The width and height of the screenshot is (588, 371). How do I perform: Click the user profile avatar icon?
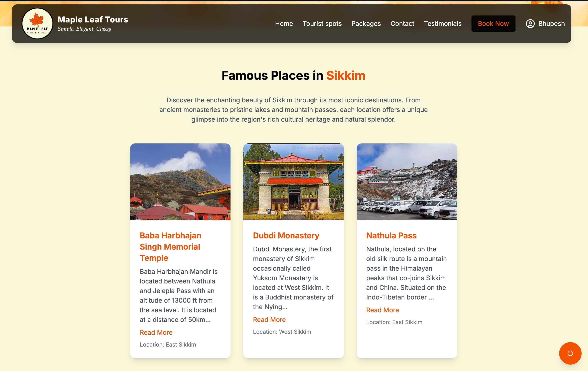point(530,24)
